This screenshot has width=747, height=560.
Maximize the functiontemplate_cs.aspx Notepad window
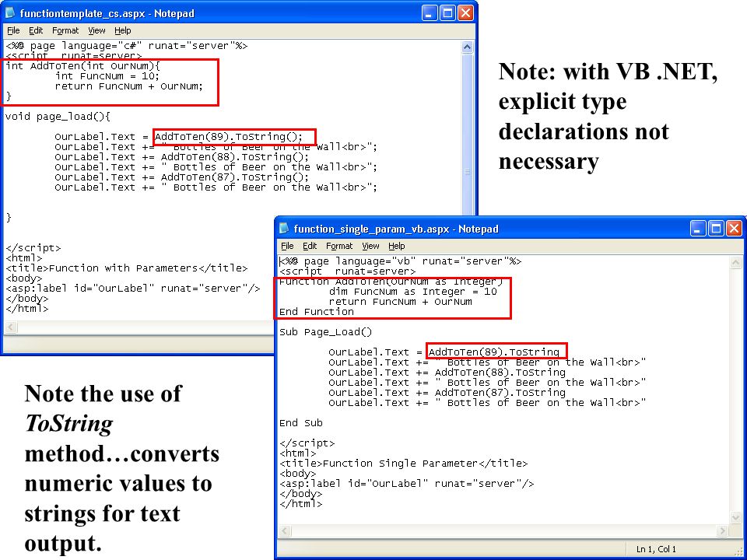[x=447, y=13]
